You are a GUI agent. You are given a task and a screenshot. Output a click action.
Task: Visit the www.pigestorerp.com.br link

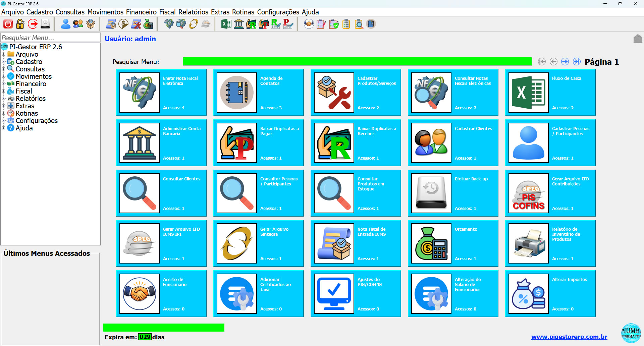[569, 337]
